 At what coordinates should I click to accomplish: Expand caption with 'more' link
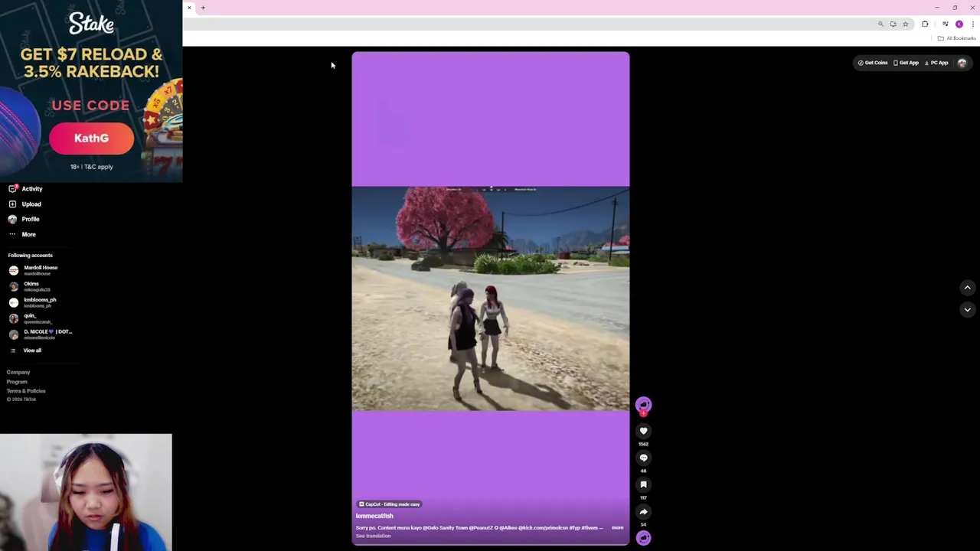617,527
